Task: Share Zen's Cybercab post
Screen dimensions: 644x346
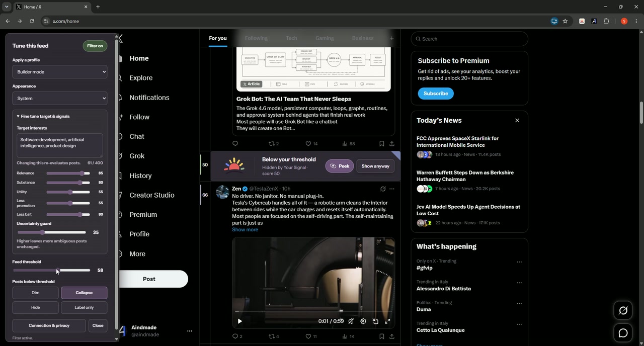Action: (x=392, y=336)
